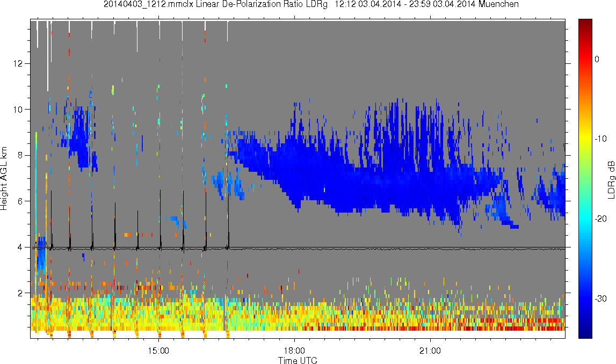Click the colorbar label '-10'
This screenshot has width=616, height=364.
600,139
